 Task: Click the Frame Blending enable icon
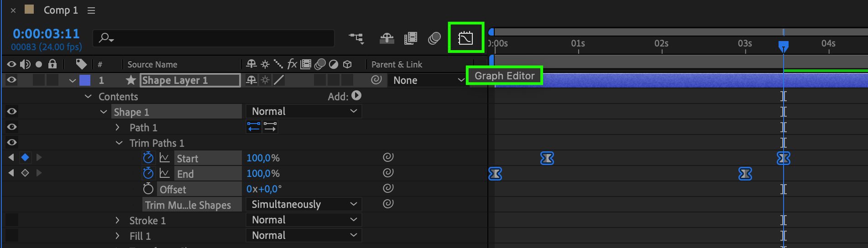pos(410,38)
